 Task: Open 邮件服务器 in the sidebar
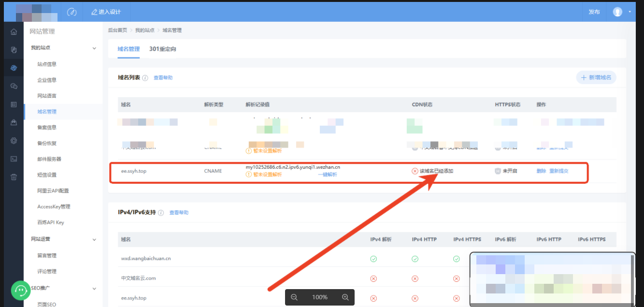coord(49,159)
